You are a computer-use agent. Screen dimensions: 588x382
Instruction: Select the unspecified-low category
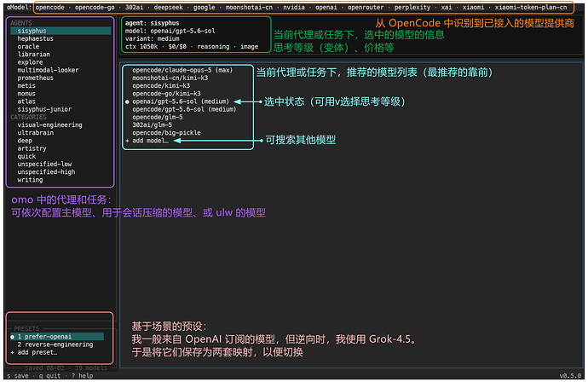tap(44, 165)
